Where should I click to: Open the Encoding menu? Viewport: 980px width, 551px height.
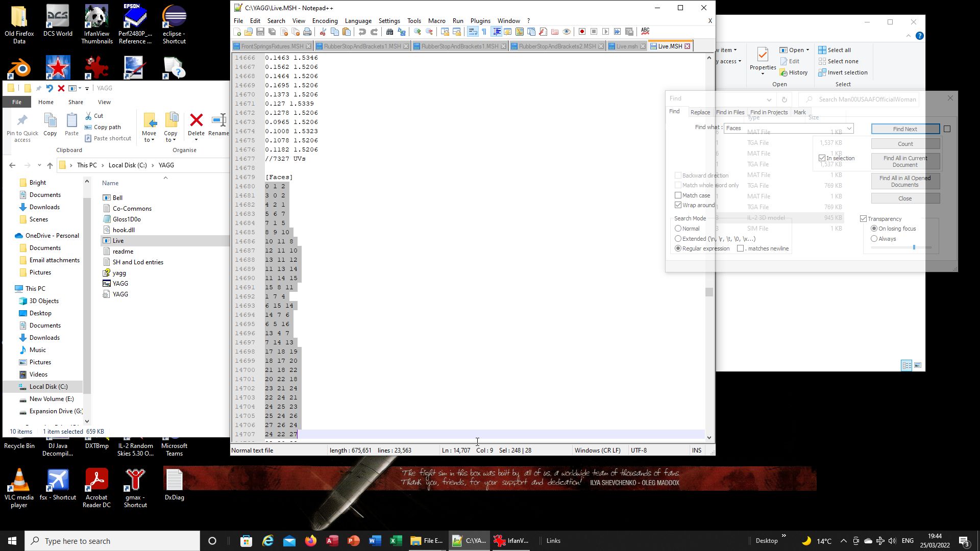(x=325, y=21)
